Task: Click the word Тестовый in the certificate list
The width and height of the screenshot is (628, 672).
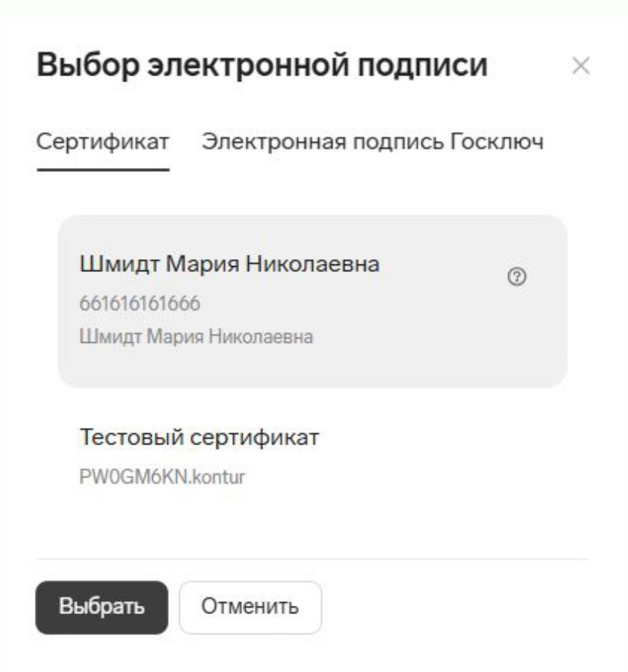Action: coord(131,437)
